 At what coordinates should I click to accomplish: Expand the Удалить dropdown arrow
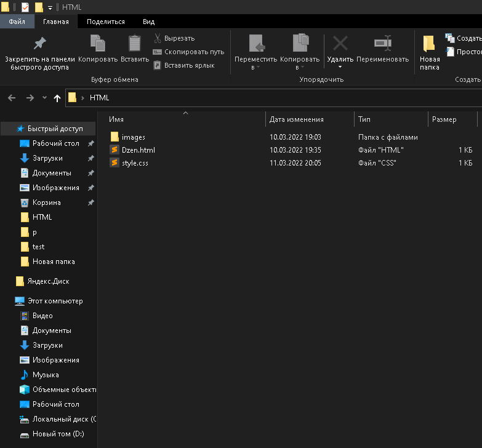[x=340, y=67]
